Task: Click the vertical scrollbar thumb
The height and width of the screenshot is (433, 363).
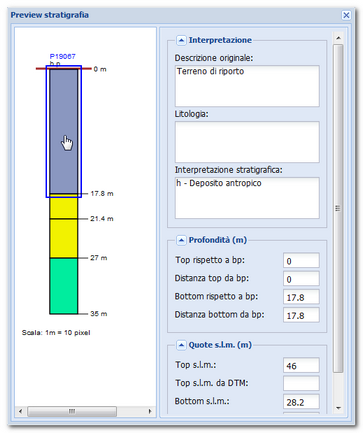Action: click(x=338, y=208)
